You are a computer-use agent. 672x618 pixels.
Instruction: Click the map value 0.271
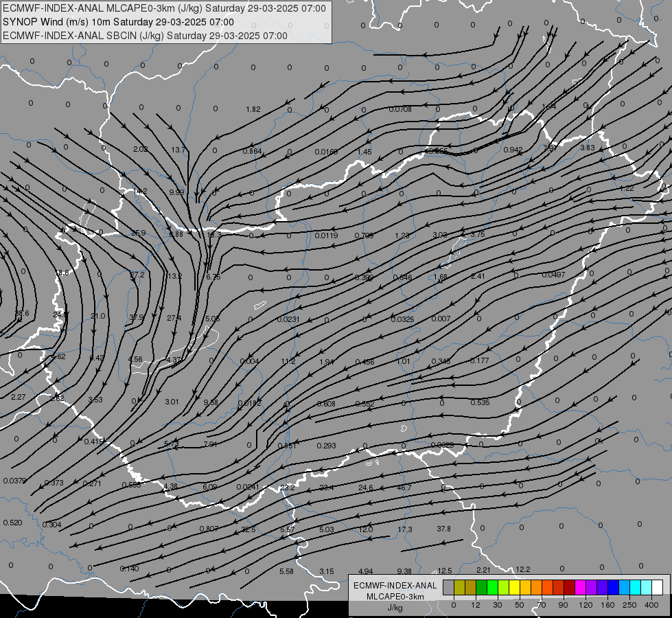coord(92,483)
